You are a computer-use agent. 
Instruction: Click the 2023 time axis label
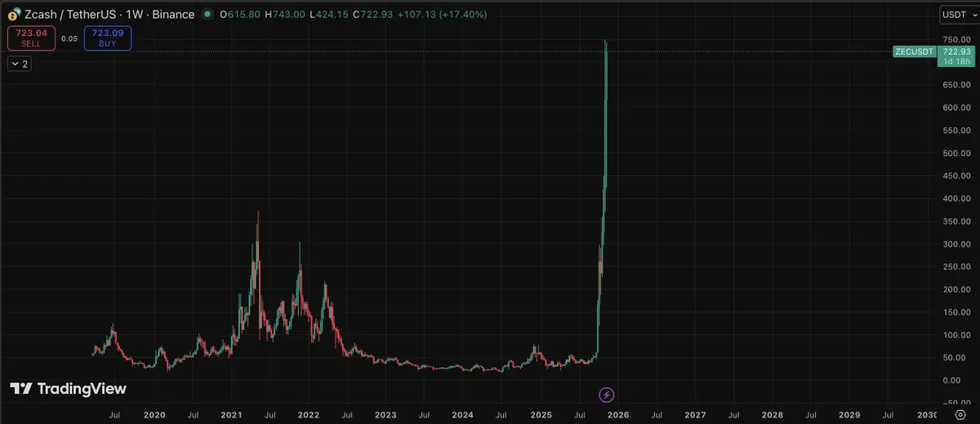click(385, 415)
